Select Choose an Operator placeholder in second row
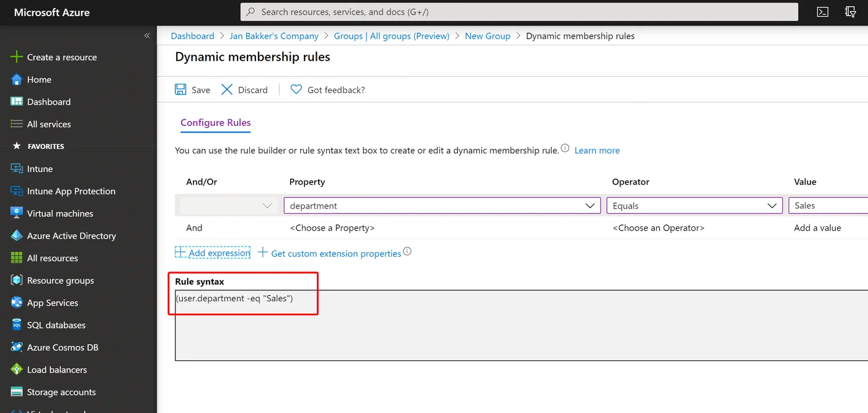 point(658,228)
